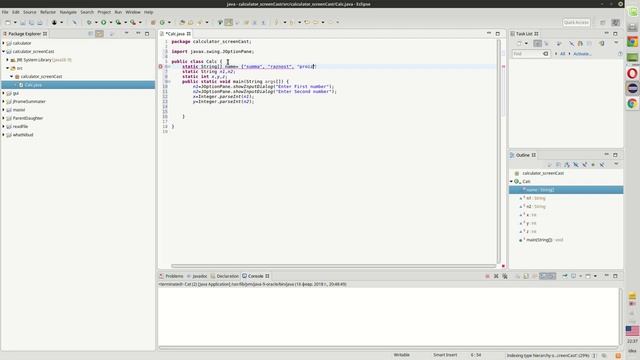This screenshot has width=640, height=360.
Task: Click Save All icon in toolbar
Action: 31,22
